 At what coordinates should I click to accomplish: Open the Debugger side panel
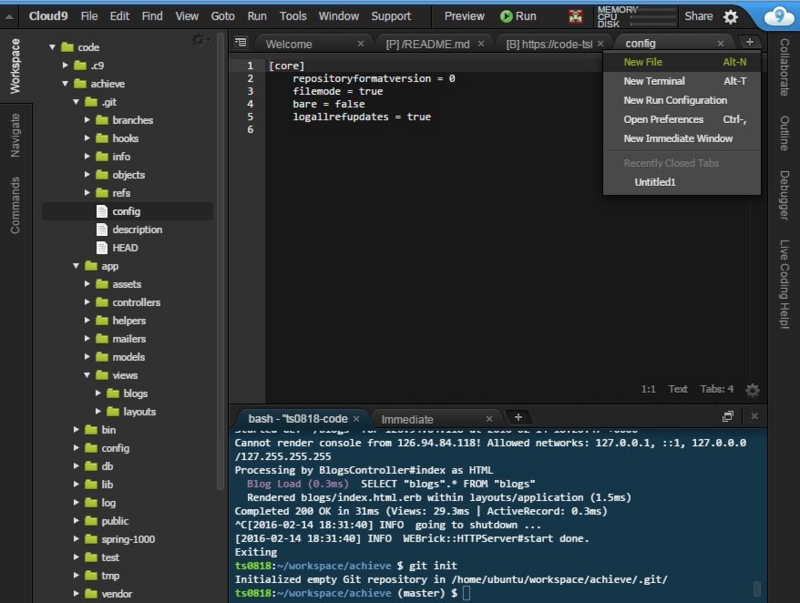point(784,195)
